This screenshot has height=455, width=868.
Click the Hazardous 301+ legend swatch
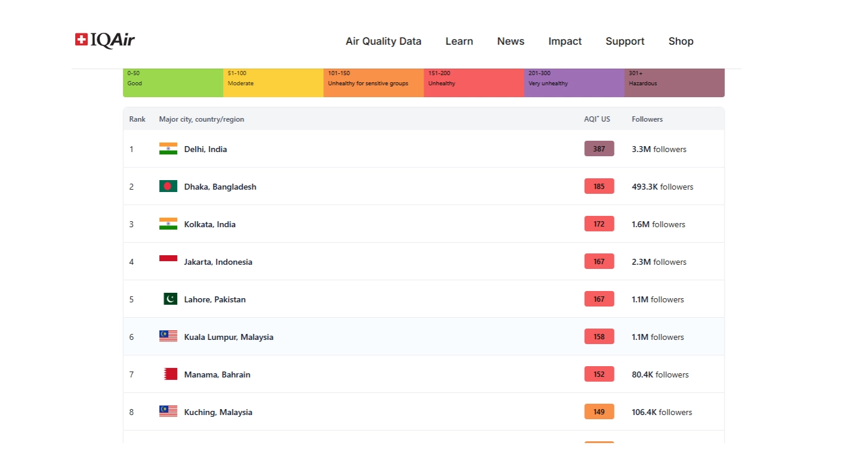pyautogui.click(x=674, y=83)
